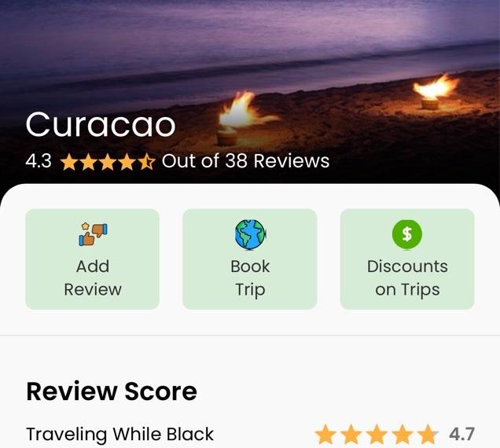500x448 pixels.
Task: Click first star of Traveling While Black rating
Action: coord(325,435)
